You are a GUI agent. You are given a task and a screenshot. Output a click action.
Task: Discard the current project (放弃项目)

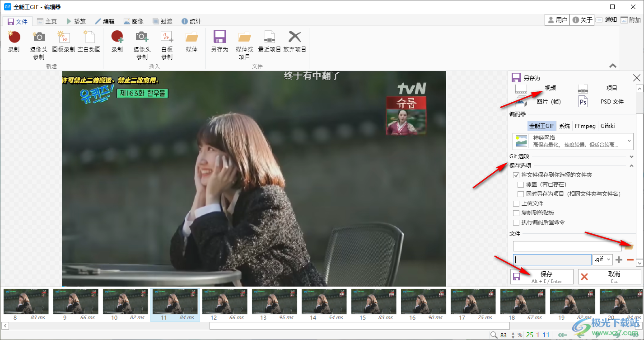[295, 42]
